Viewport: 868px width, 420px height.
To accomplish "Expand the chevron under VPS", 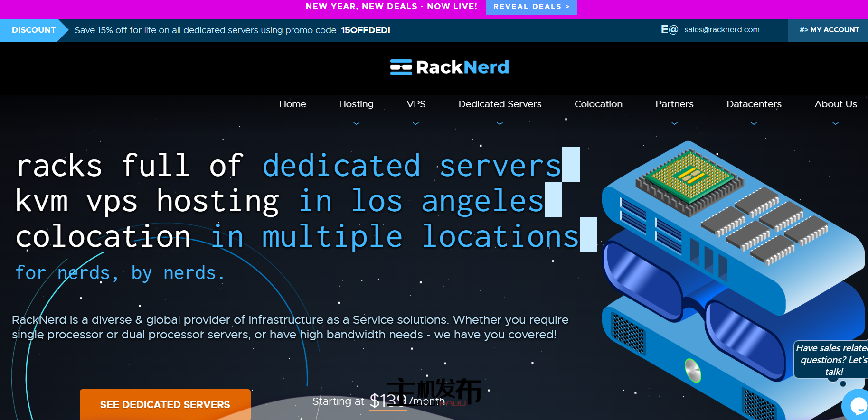I will [416, 123].
